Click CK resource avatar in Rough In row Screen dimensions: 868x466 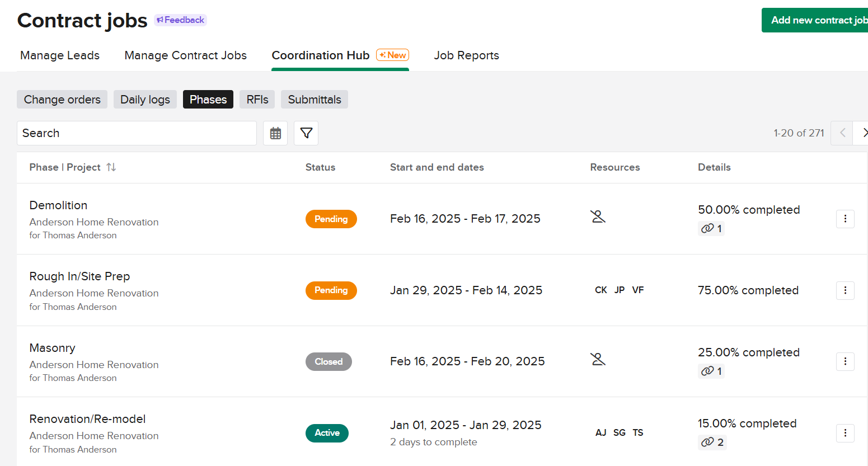coord(601,290)
